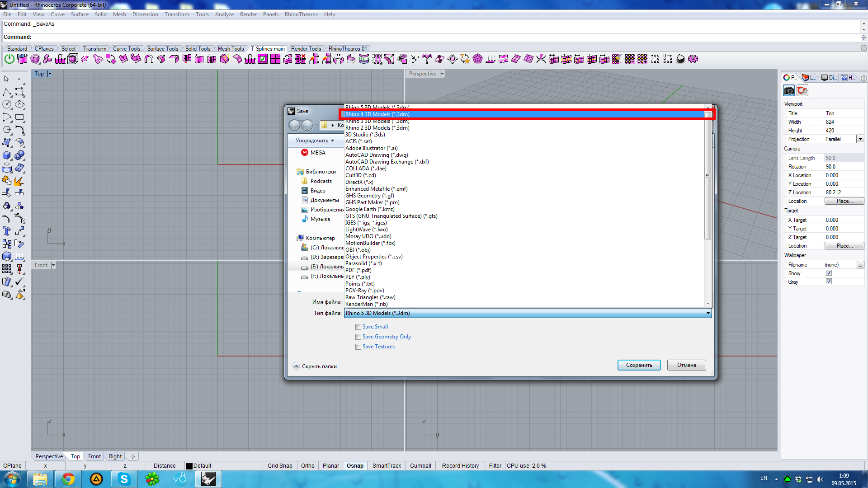This screenshot has width=868, height=488.
Task: Collapse folders with Скрыть папки
Action: (315, 366)
